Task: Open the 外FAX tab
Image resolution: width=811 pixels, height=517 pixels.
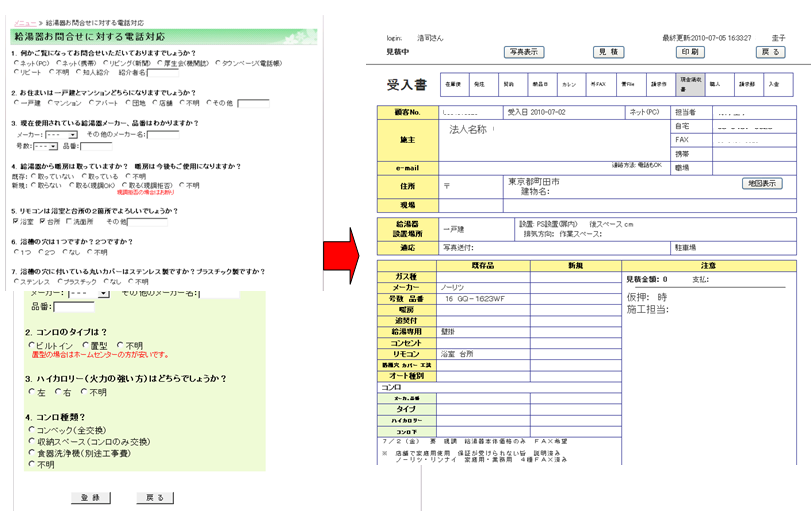Action: [x=602, y=84]
